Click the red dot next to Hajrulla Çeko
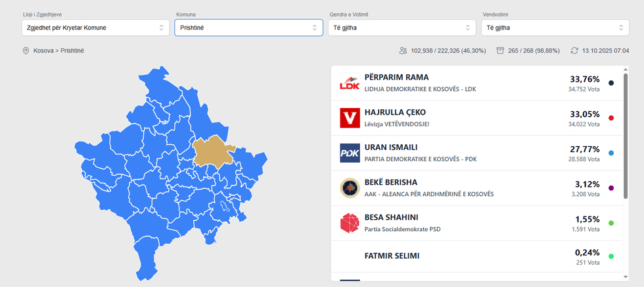The image size is (644, 287). click(x=611, y=118)
